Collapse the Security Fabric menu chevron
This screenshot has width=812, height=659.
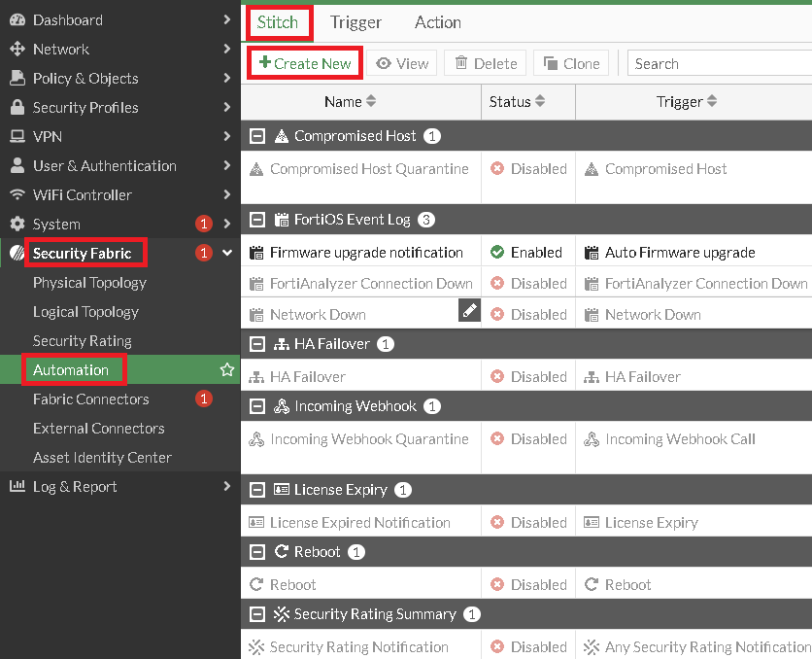227,253
